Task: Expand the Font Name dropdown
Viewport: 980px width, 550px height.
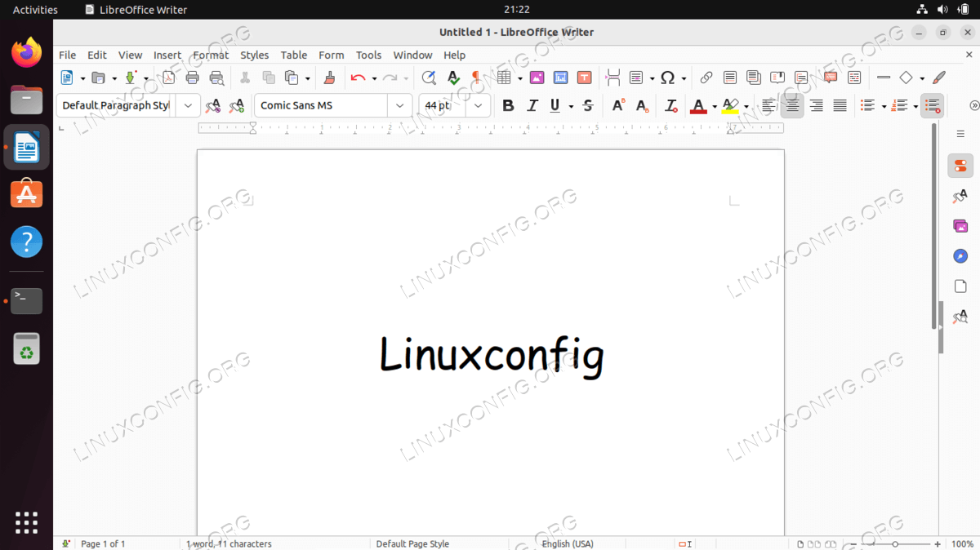Action: coord(399,105)
